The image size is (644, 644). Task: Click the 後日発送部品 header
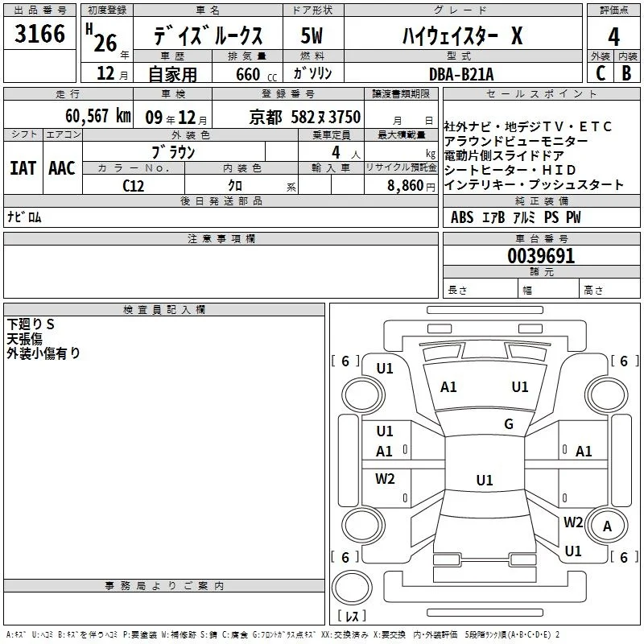pos(221,200)
